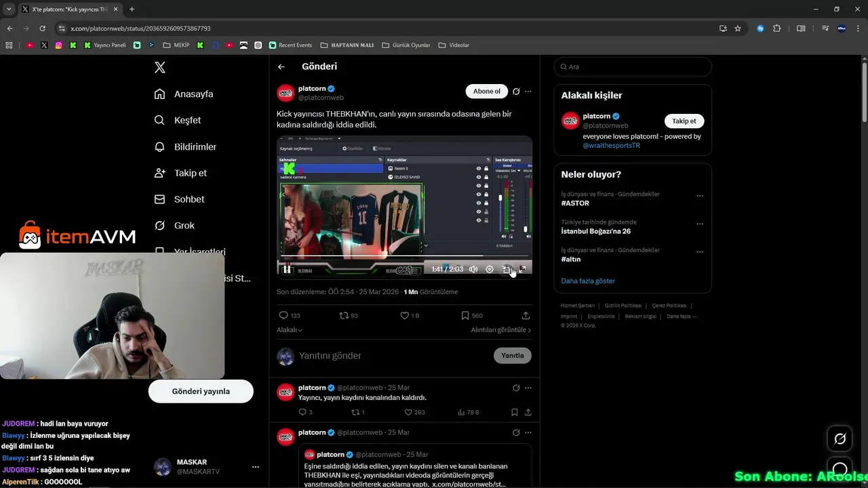Pause the video
This screenshot has height=488, width=868.
(287, 269)
